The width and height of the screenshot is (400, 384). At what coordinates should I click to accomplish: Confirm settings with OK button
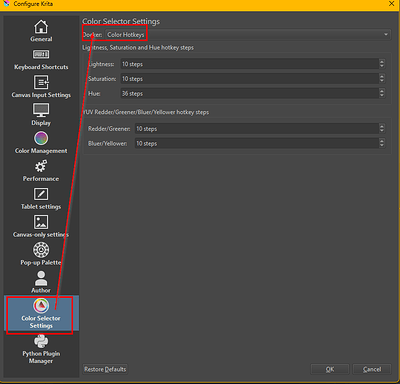pyautogui.click(x=330, y=369)
